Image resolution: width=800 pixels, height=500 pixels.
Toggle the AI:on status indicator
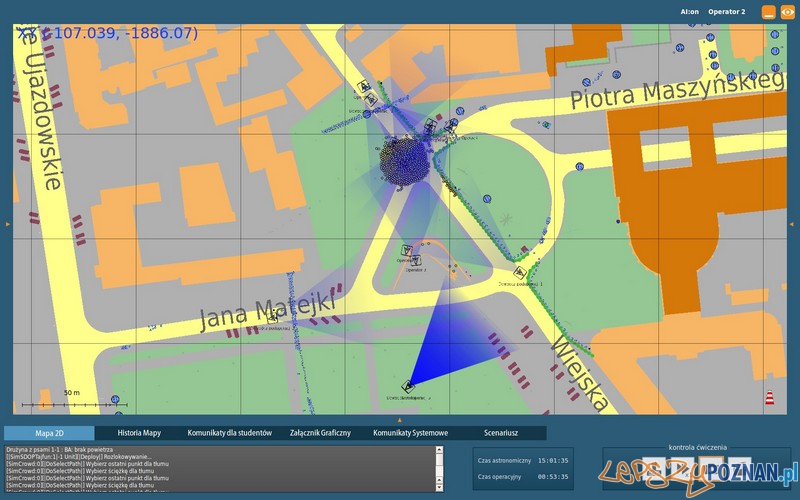[690, 12]
